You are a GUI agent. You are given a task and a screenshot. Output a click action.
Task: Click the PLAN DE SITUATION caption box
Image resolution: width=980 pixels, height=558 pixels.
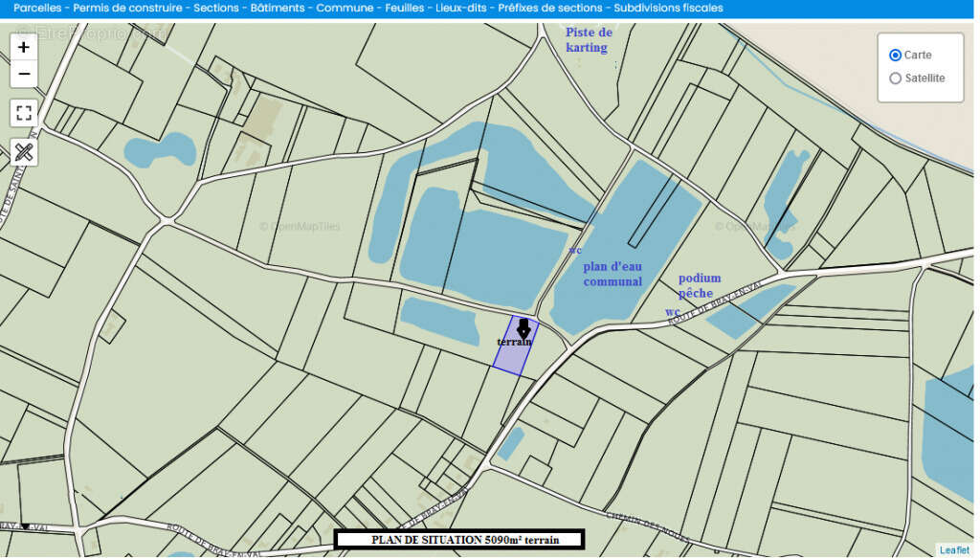458,540
